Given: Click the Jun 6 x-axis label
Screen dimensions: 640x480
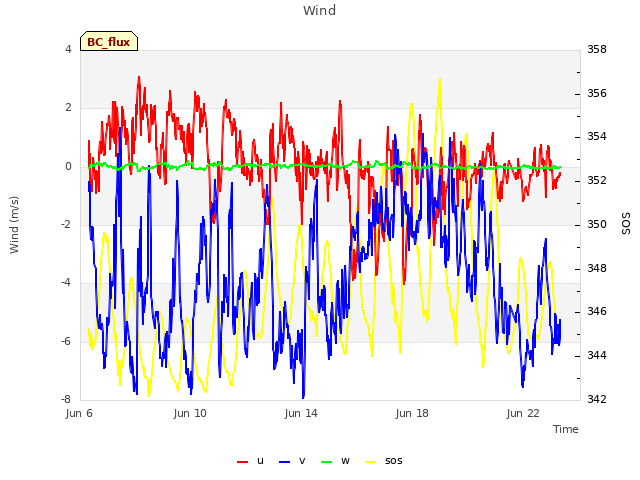Looking at the screenshot, I should coord(79,413).
